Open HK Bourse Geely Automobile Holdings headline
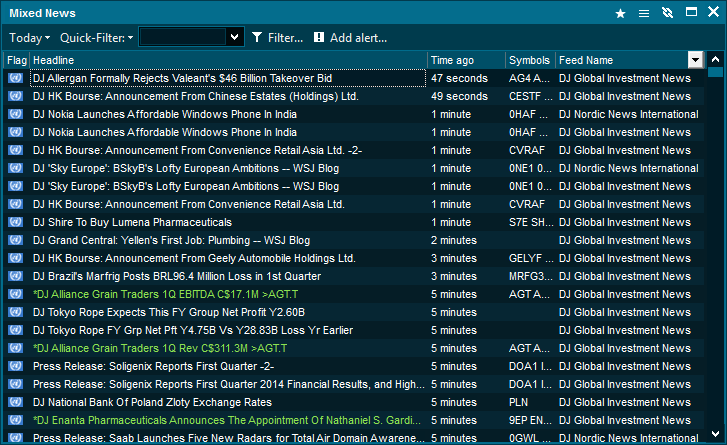The height and width of the screenshot is (445, 727). tap(194, 258)
